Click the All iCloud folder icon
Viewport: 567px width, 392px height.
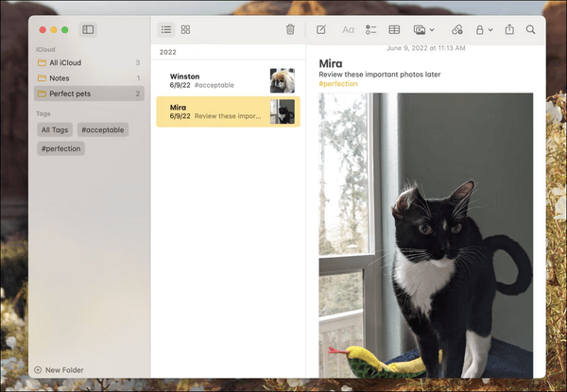(x=42, y=63)
